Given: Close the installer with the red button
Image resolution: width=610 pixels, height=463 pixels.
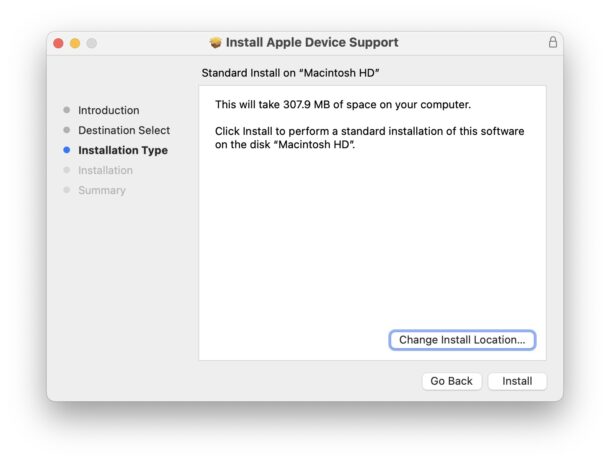Looking at the screenshot, I should click(58, 43).
